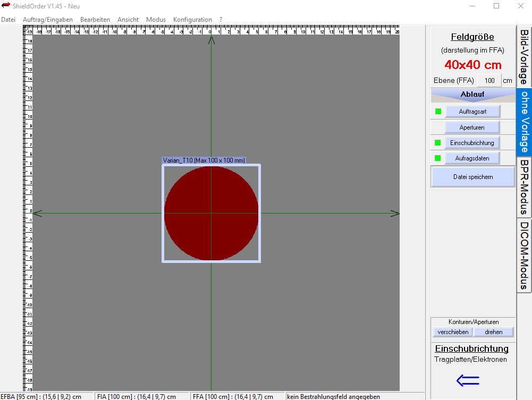This screenshot has height=400, width=532.
Task: Select the Varian_T10 aperture label
Action: pyautogui.click(x=204, y=160)
